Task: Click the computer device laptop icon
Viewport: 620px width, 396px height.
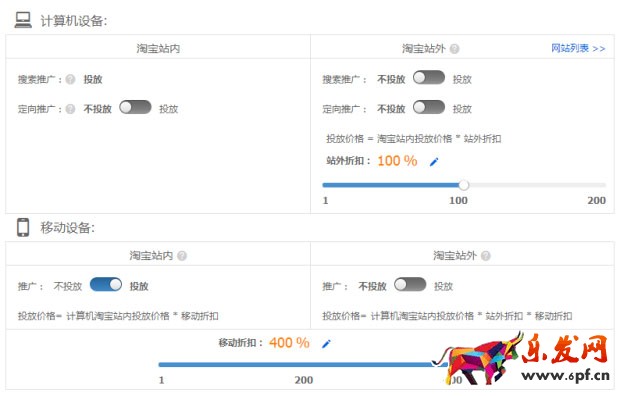Action: coord(23,19)
